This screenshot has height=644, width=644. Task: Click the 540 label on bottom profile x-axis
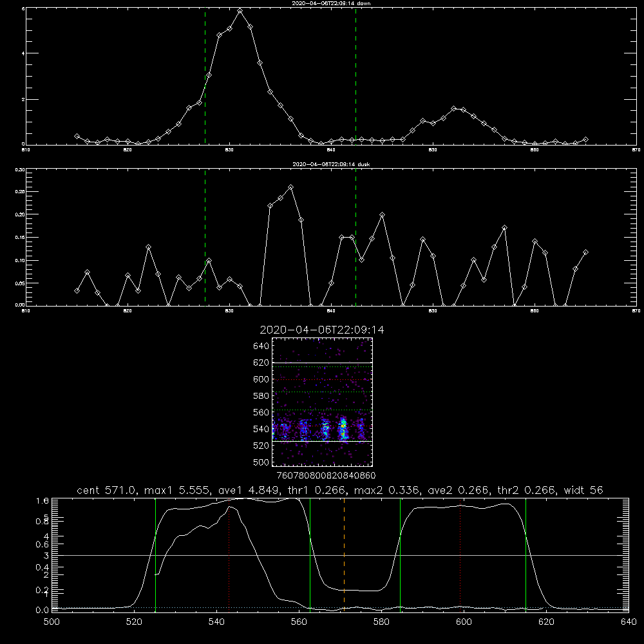[x=216, y=622]
